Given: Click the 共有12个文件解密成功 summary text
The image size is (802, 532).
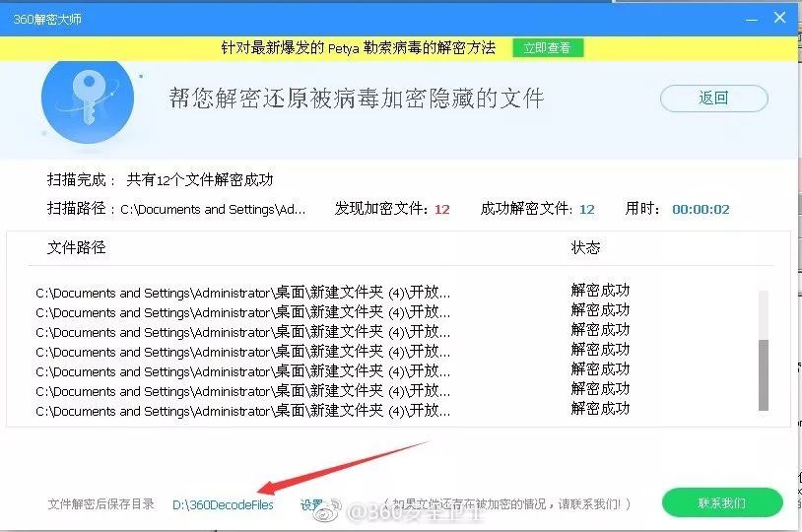Looking at the screenshot, I should (x=199, y=180).
